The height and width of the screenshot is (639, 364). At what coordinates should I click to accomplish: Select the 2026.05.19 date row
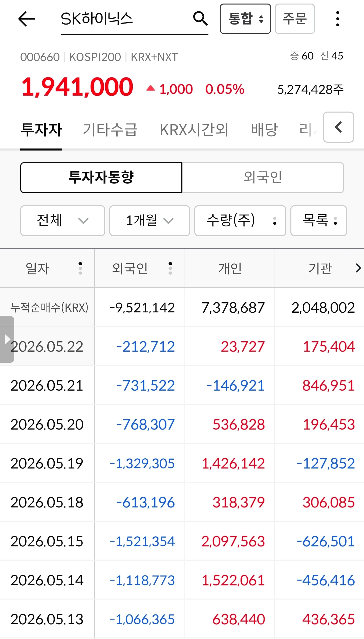coord(47,463)
